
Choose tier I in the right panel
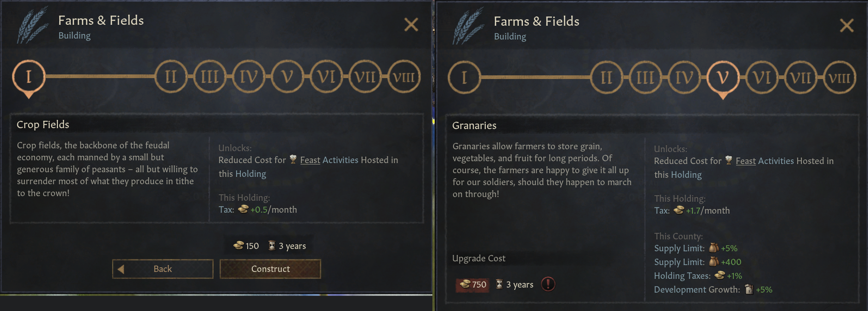464,78
